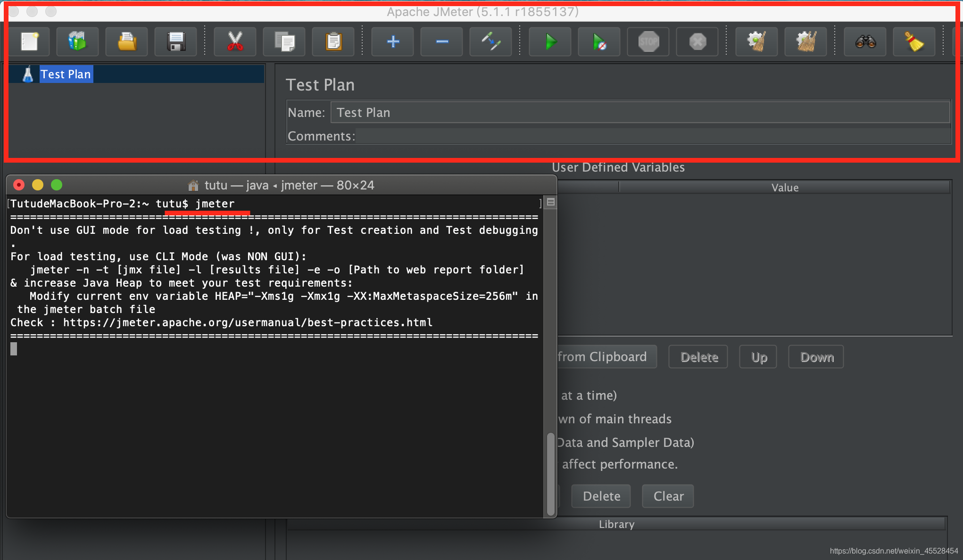Click the Name: label
Viewport: 963px width, 560px height.
pos(306,113)
